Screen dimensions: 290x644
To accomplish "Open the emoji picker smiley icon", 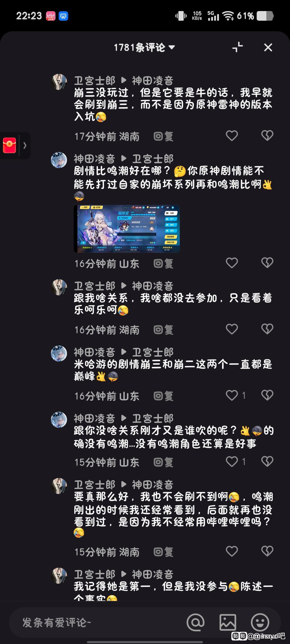I will 260,622.
